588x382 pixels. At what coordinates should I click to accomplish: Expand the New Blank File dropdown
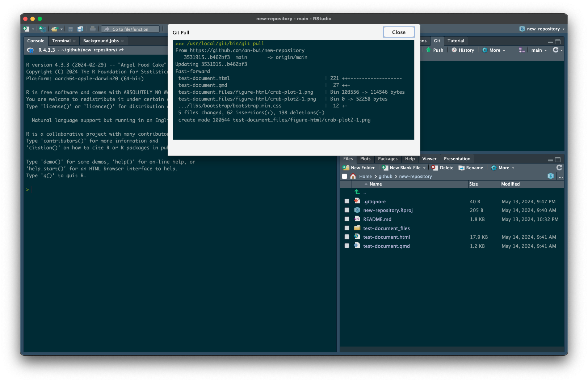424,168
